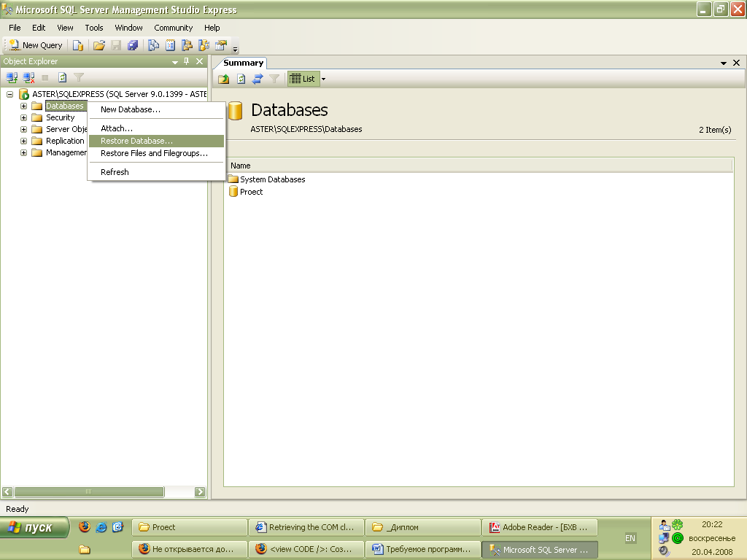Screen dimensions: 747x560
Task: Click Filter icon in Object Explorer toolbar
Action: coord(79,77)
